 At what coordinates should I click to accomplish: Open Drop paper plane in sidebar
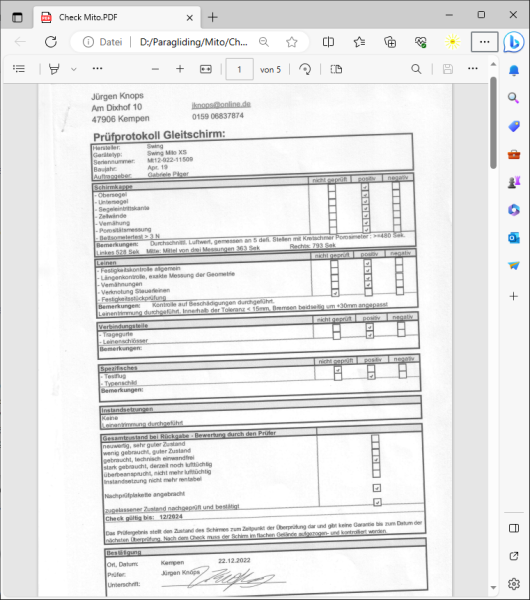514,265
